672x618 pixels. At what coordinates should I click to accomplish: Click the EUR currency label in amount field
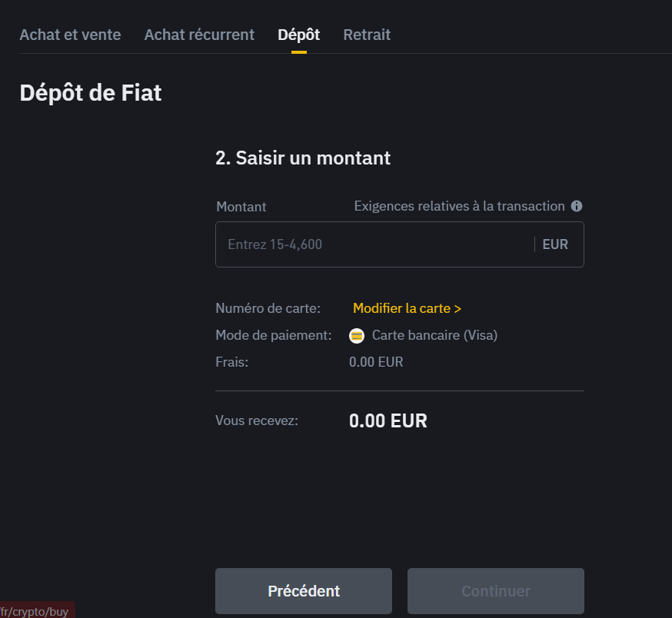[555, 244]
